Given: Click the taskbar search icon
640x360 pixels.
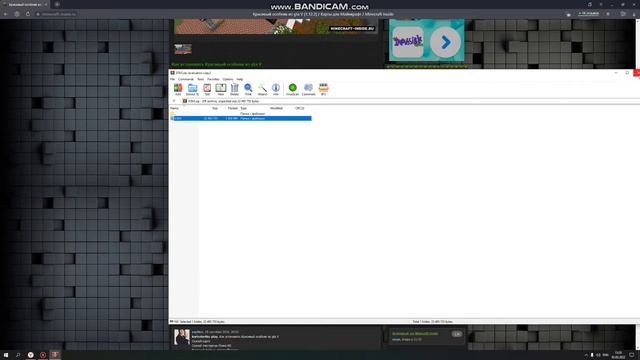Looking at the screenshot, I should coord(18,355).
